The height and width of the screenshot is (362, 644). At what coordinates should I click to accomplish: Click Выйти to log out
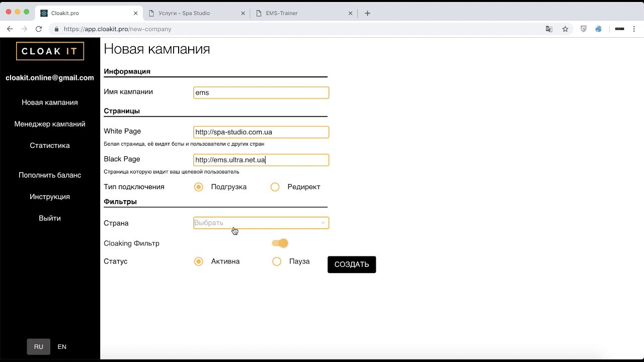tap(50, 219)
